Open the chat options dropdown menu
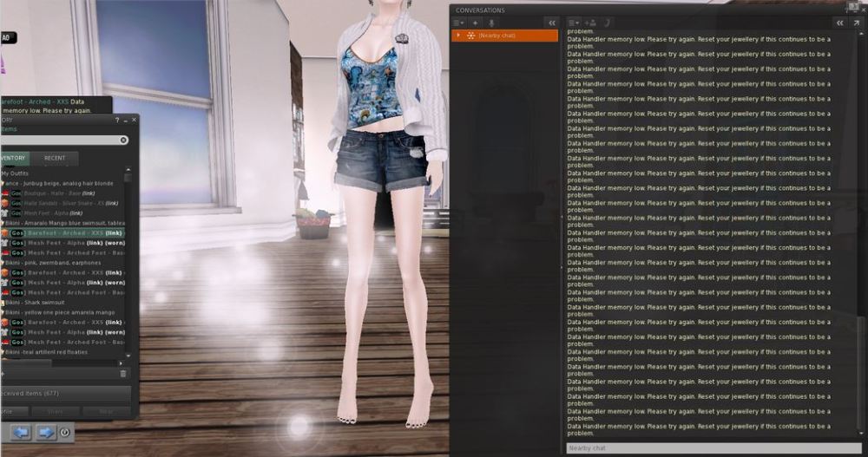Image resolution: width=868 pixels, height=457 pixels. 574,23
